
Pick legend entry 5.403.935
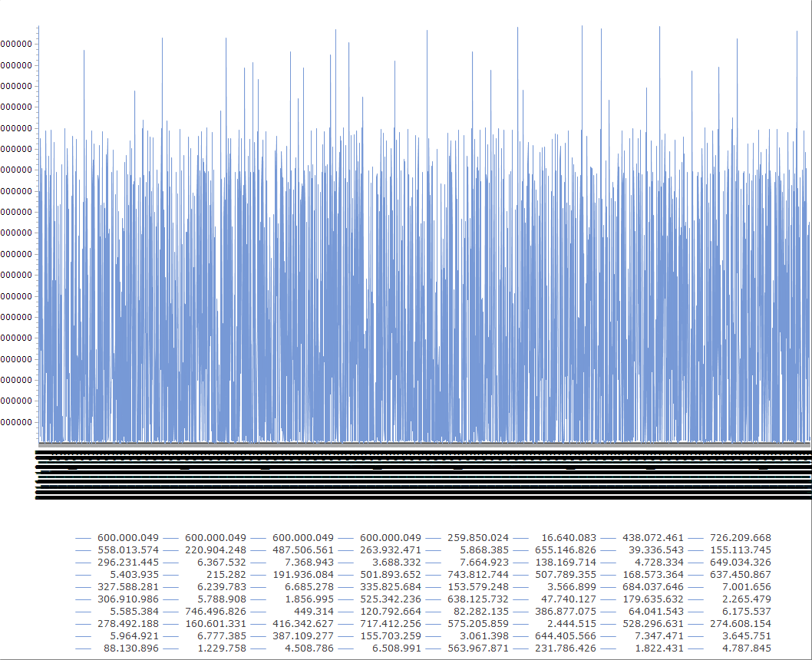134,575
